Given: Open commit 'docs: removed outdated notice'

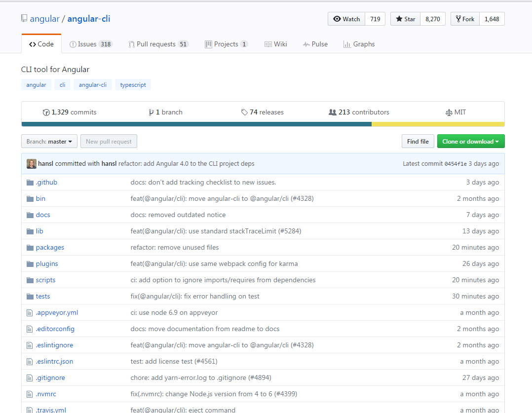Looking at the screenshot, I should [x=178, y=215].
